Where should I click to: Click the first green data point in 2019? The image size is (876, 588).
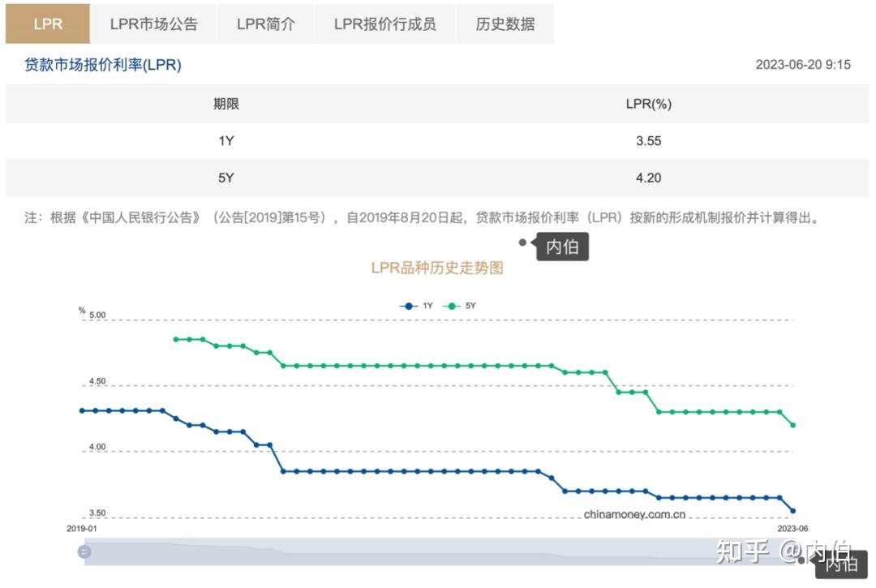tap(175, 339)
